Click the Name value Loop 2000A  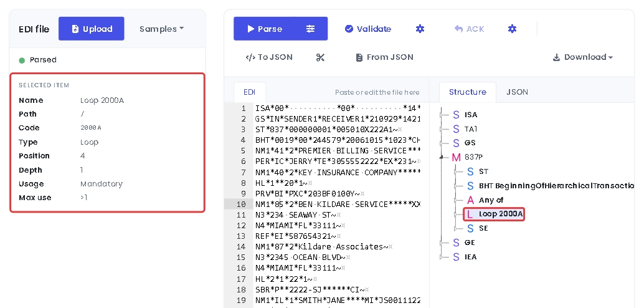pyautogui.click(x=102, y=100)
